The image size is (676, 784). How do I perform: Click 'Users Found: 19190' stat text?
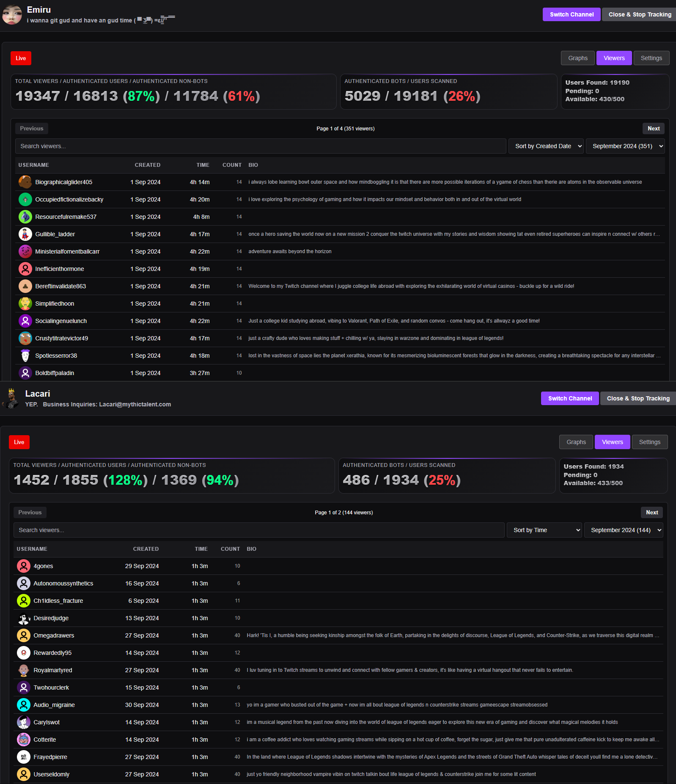click(x=597, y=83)
